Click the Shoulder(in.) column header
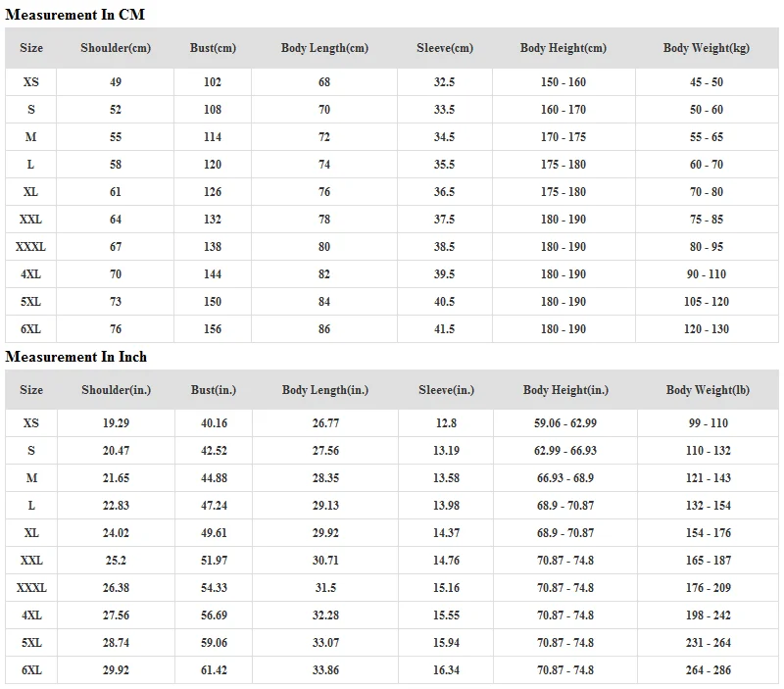 coord(116,390)
